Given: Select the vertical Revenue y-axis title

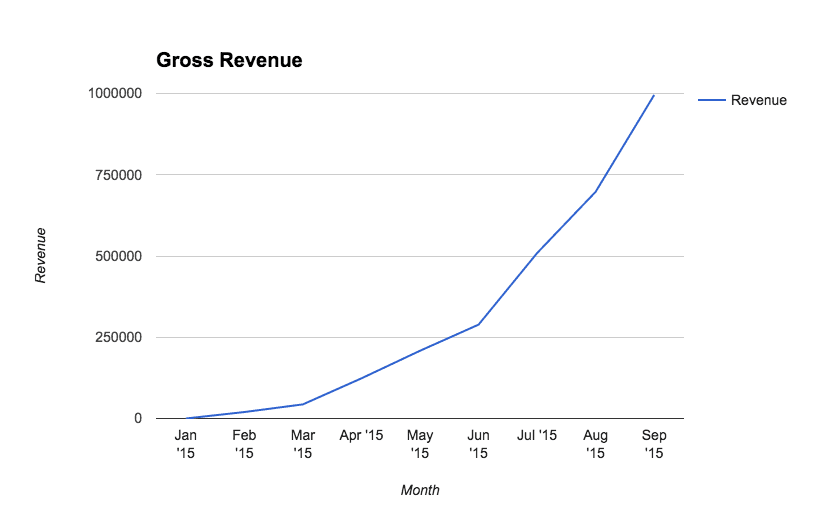Looking at the screenshot, I should (x=41, y=255).
